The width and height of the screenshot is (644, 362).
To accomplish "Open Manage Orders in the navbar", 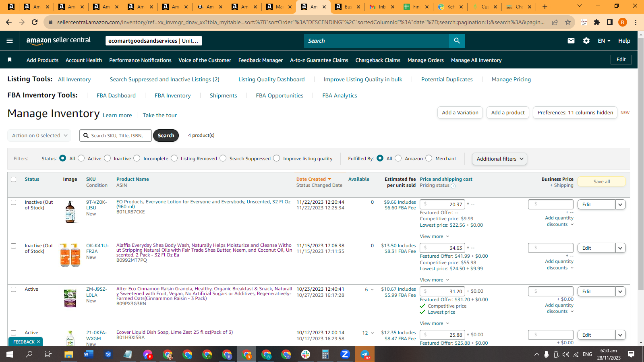I will [426, 60].
